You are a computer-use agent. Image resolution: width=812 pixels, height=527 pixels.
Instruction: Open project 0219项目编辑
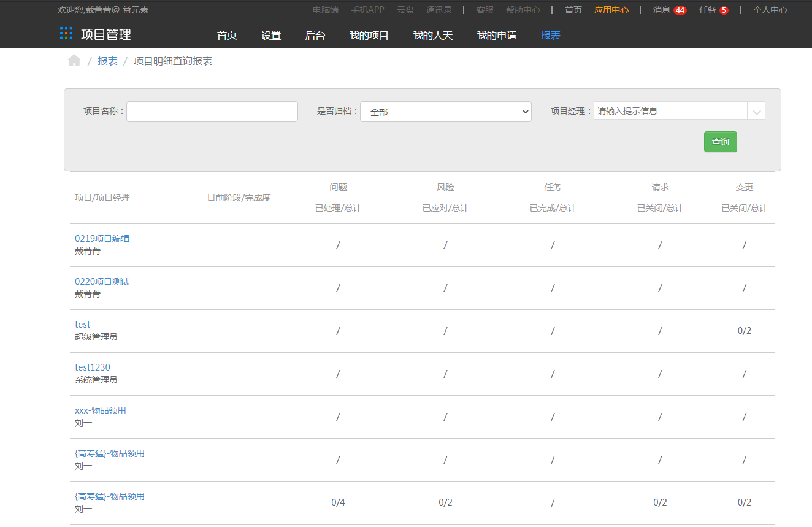pyautogui.click(x=102, y=239)
